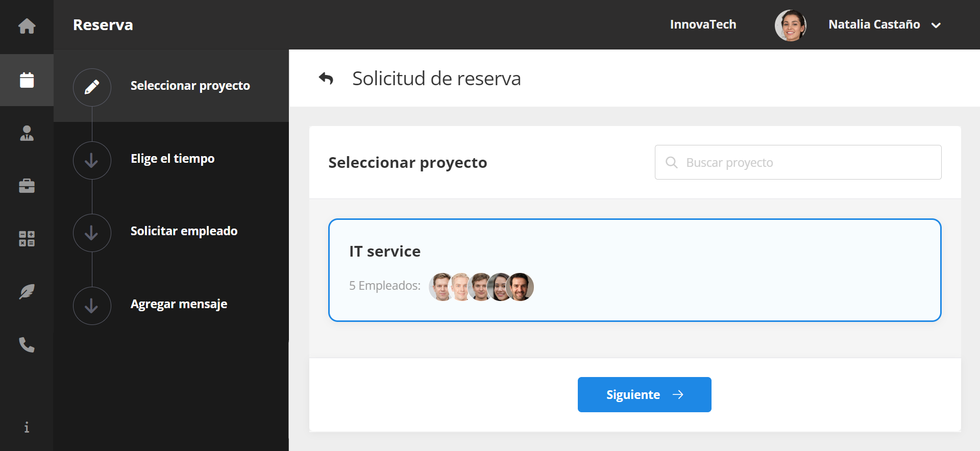This screenshot has width=980, height=451.
Task: Select the dashboard grid icon
Action: [27, 239]
